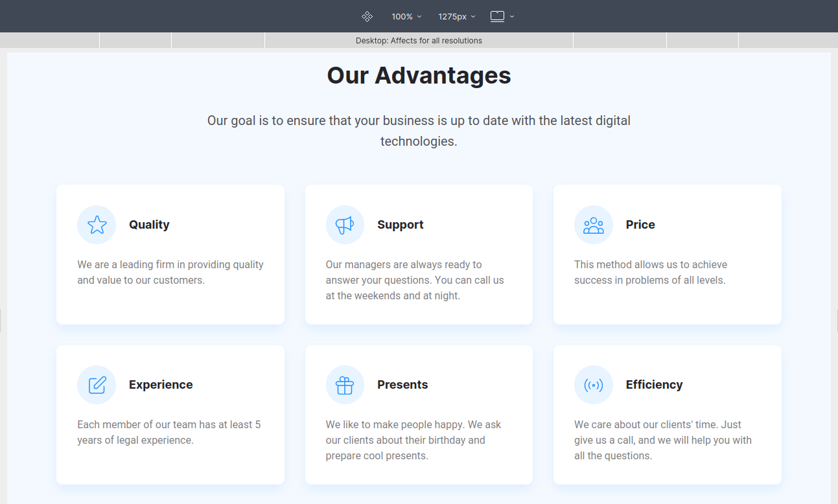This screenshot has height=504, width=838.
Task: Select the 'Desktop: Affects for all resolutions' breakpoint bar
Action: point(419,40)
